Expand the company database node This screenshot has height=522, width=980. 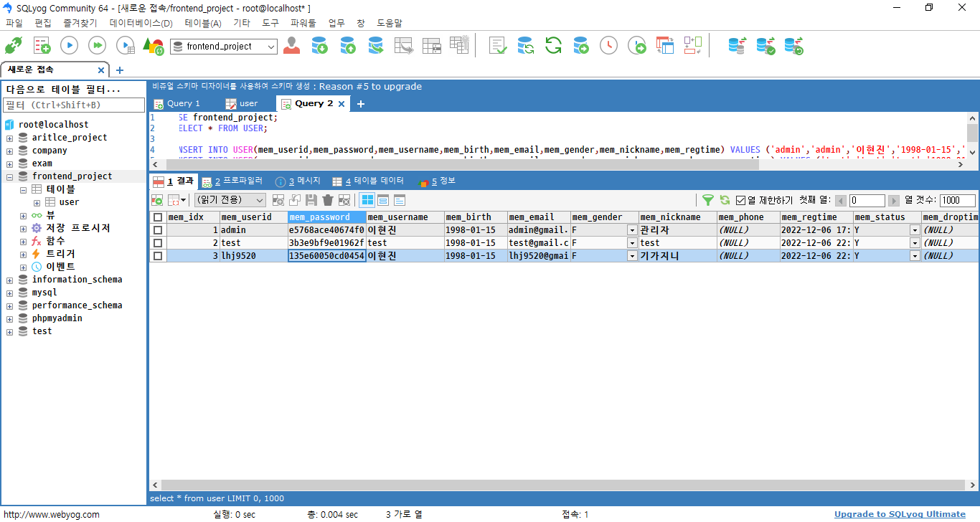click(10, 151)
